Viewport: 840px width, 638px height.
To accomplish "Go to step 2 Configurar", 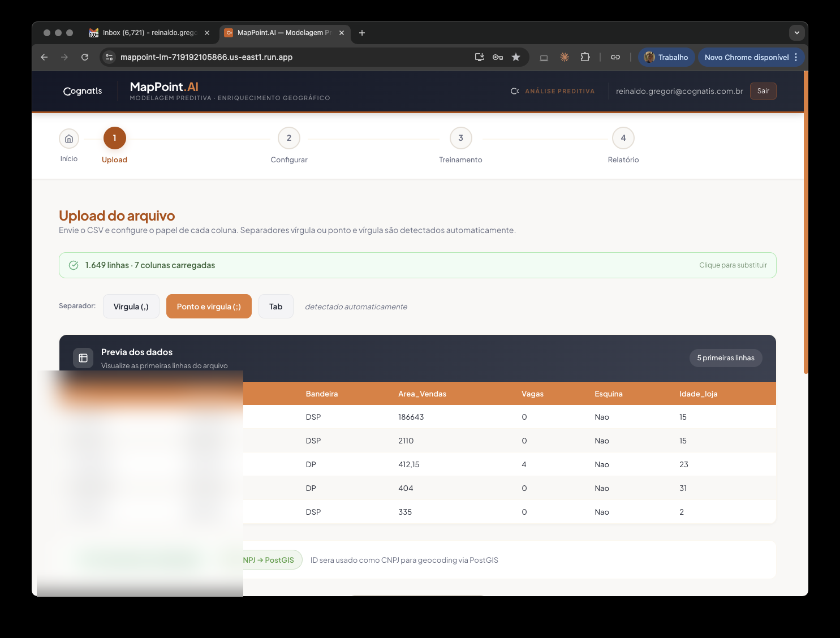I will (289, 145).
